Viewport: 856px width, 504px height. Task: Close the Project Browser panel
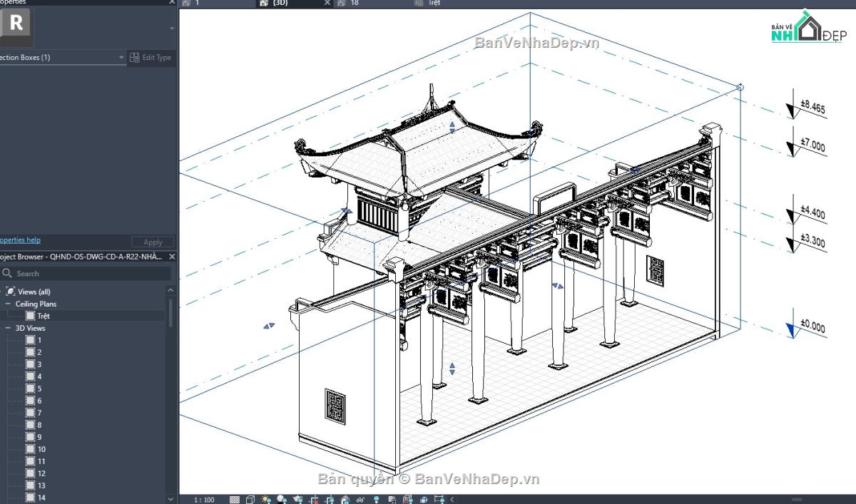[x=171, y=256]
